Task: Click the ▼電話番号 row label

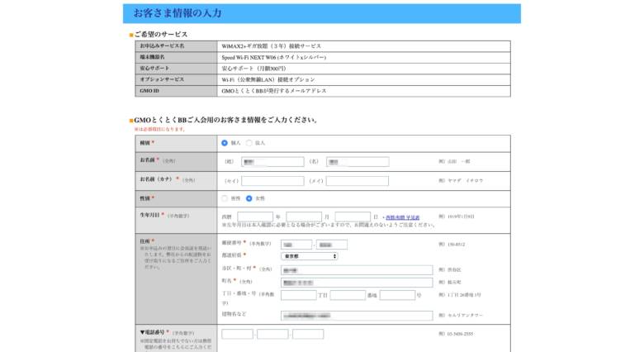Action: coord(153,332)
